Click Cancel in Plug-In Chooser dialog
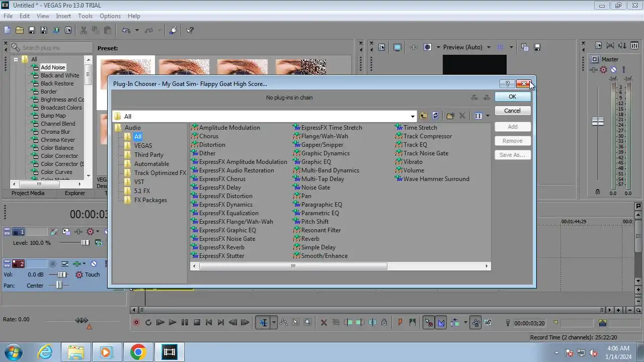Viewport: 644px width, 362px height. point(512,111)
